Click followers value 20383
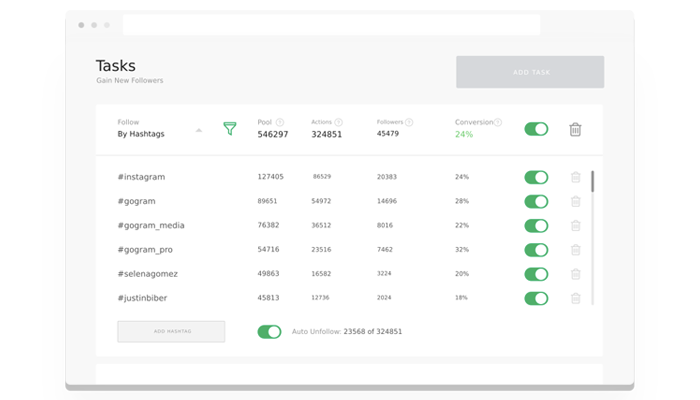Viewport: 700px width, 400px height. (387, 177)
